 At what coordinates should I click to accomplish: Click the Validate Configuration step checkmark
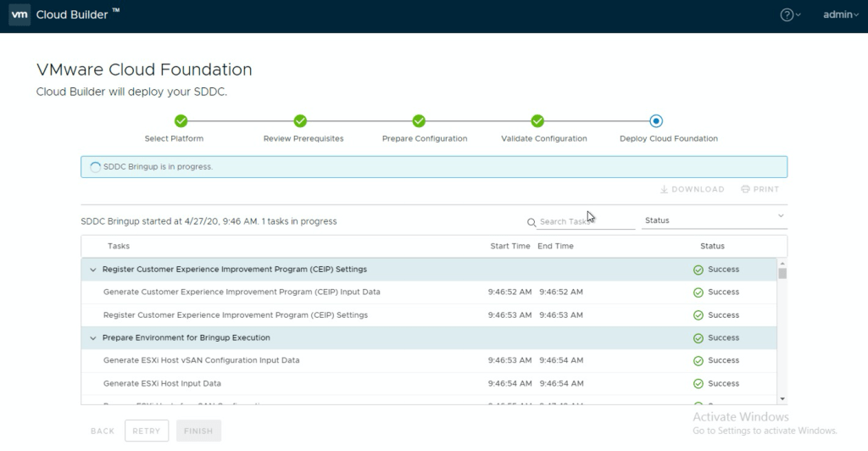click(x=537, y=121)
